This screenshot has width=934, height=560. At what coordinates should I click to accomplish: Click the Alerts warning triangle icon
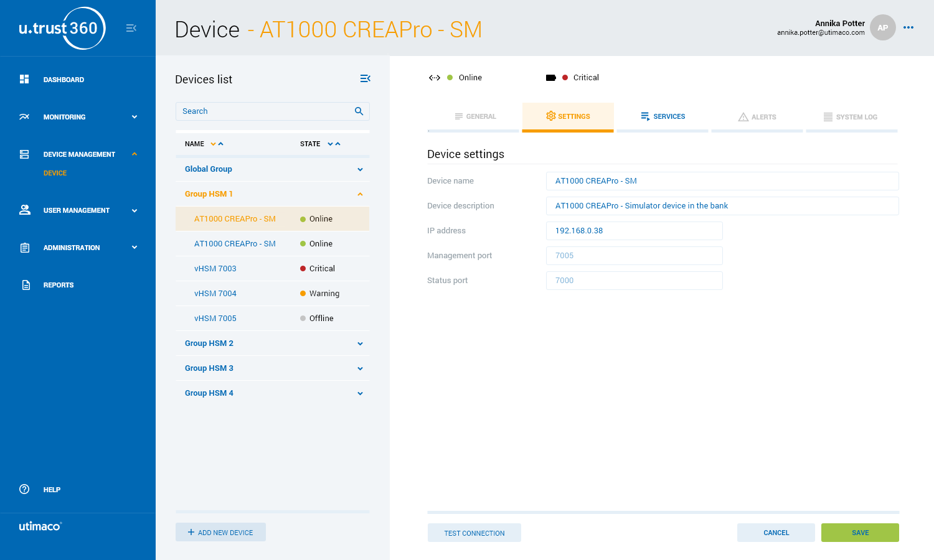pyautogui.click(x=743, y=117)
